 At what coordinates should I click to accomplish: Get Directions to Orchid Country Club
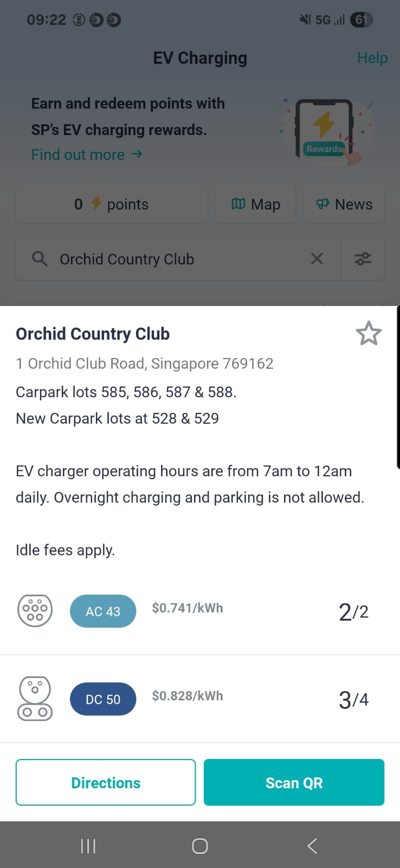click(x=106, y=782)
